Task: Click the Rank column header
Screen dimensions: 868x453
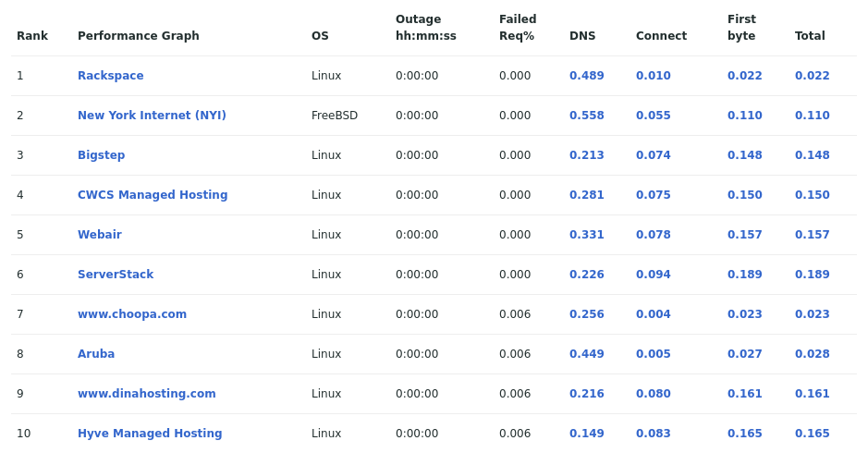Action: [x=32, y=35]
